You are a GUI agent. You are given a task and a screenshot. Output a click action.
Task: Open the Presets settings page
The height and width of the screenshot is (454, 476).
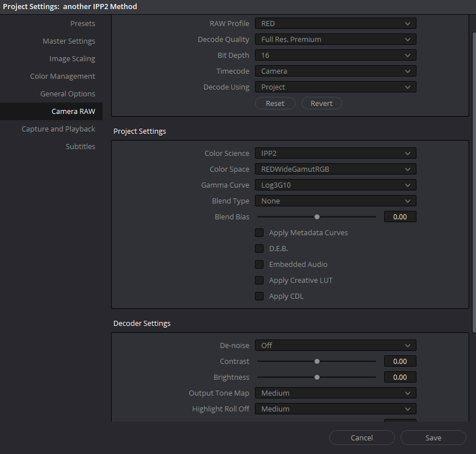tap(83, 23)
